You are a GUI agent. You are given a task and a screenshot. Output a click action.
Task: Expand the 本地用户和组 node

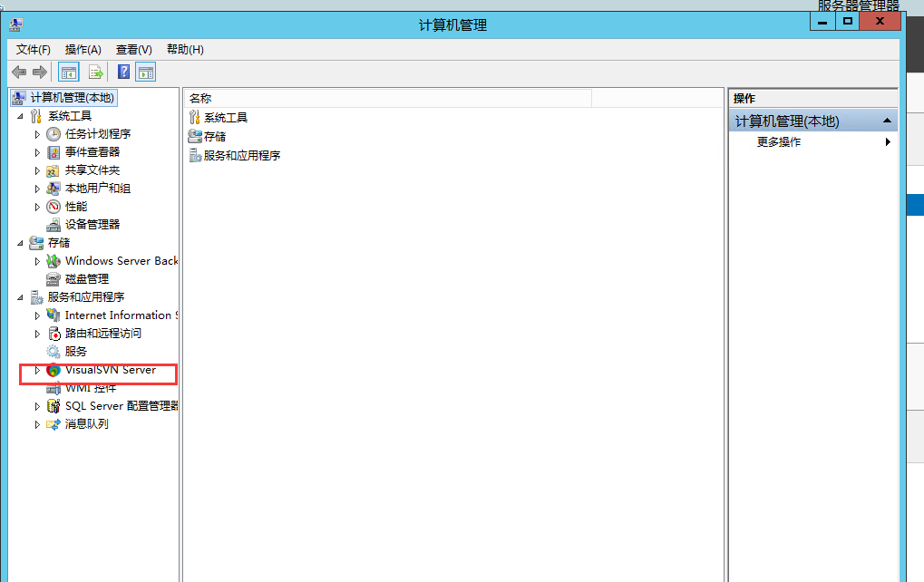click(37, 189)
